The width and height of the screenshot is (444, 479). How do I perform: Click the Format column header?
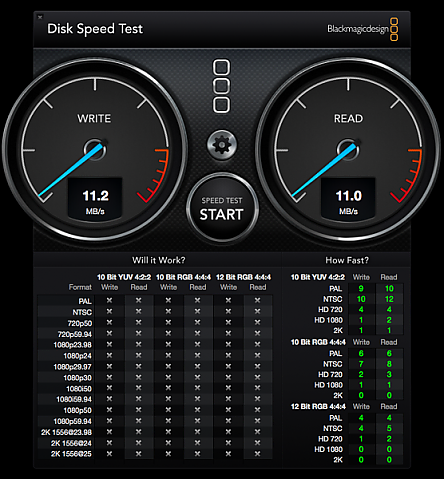coord(80,287)
